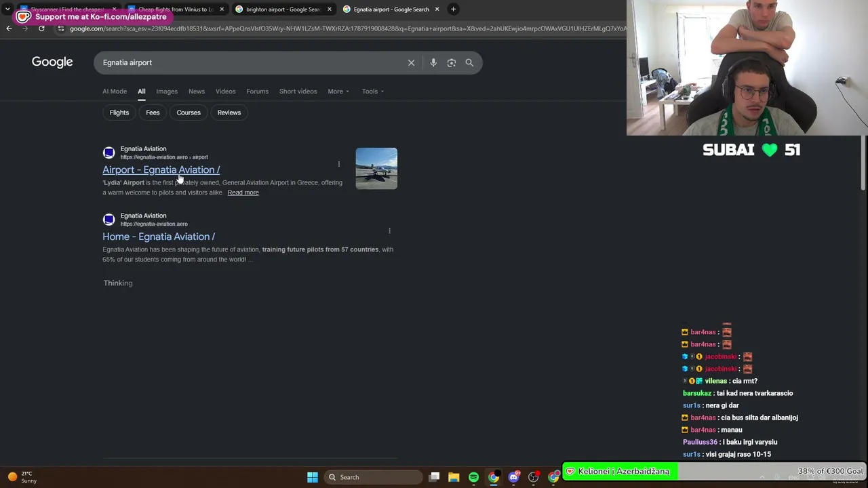The image size is (868, 488).
Task: Start a voice search with the microphone icon
Action: 433,62
